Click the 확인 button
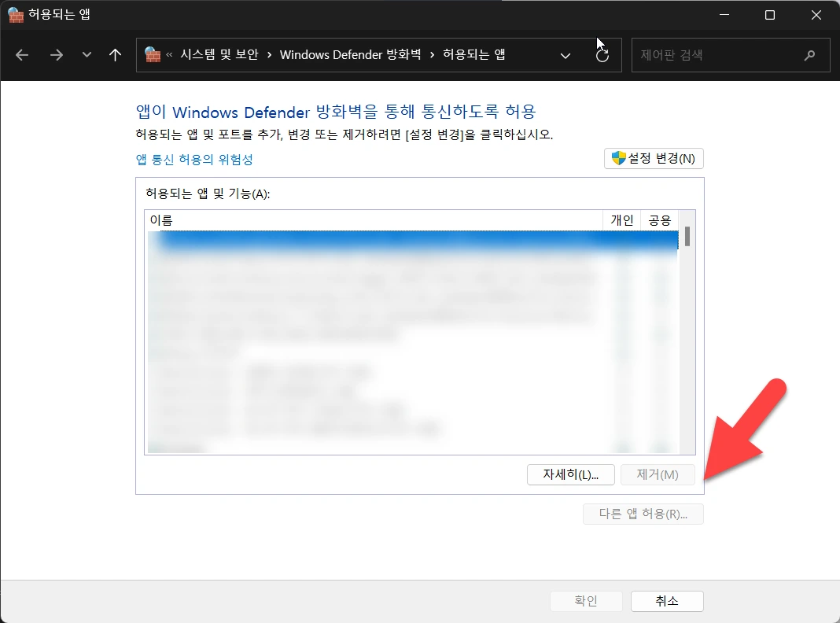Screen dimensions: 840x623 pos(586,601)
